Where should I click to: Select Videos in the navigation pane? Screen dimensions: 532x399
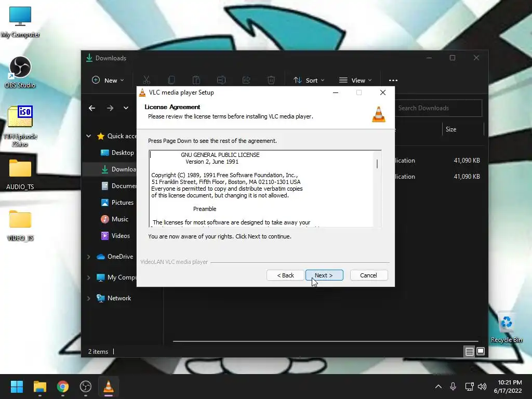click(x=116, y=236)
